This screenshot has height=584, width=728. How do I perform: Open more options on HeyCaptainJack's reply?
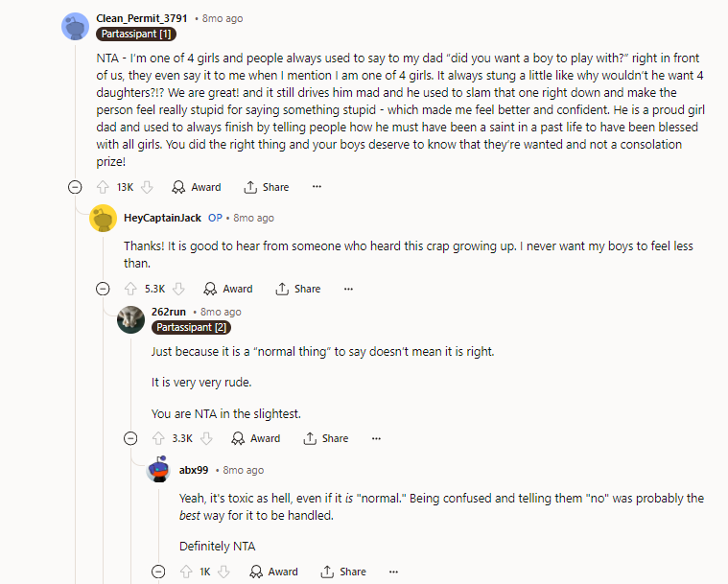pos(348,289)
